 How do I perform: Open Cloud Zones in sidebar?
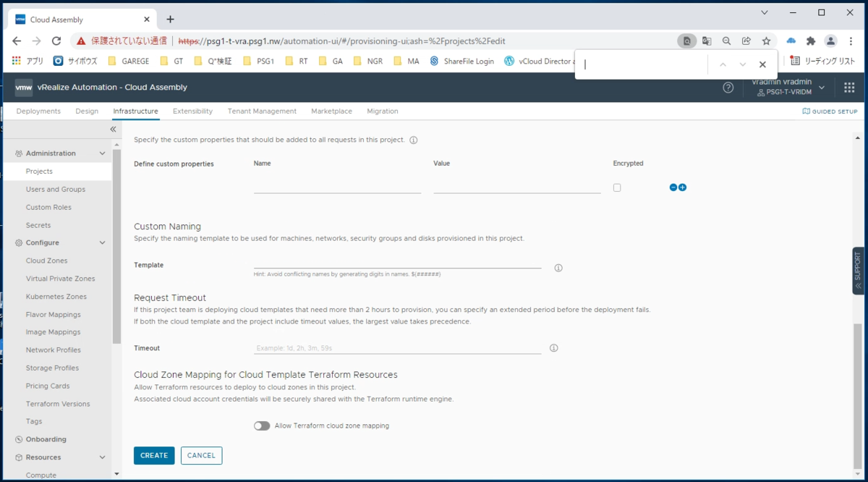pyautogui.click(x=46, y=261)
